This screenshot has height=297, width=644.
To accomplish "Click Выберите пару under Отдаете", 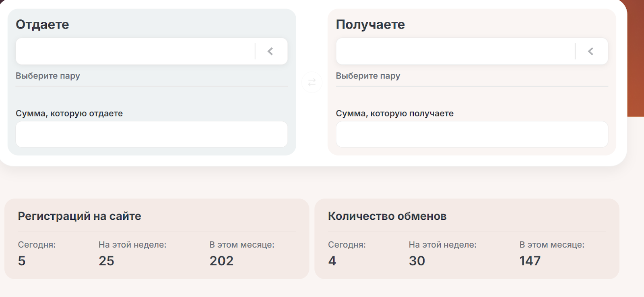I will (48, 76).
